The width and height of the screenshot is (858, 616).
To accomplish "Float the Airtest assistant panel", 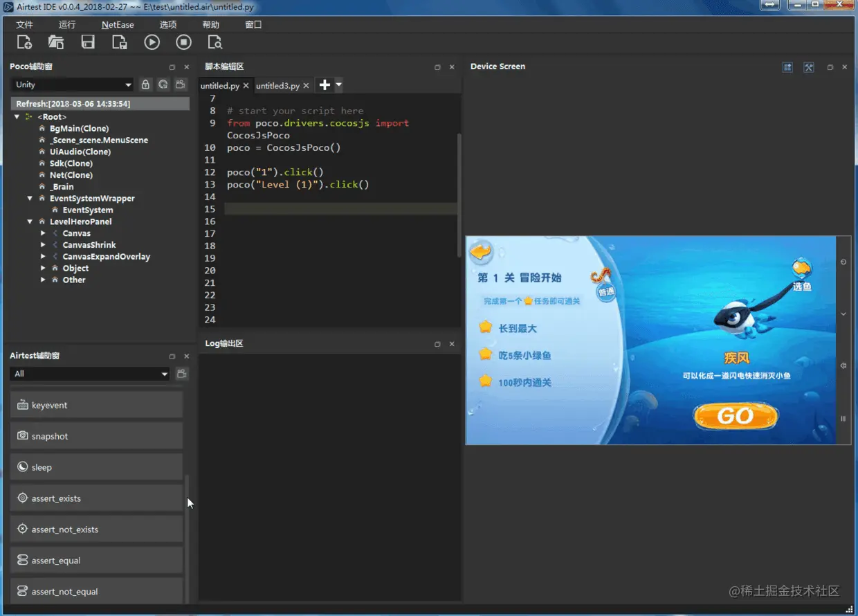I will pos(172,356).
